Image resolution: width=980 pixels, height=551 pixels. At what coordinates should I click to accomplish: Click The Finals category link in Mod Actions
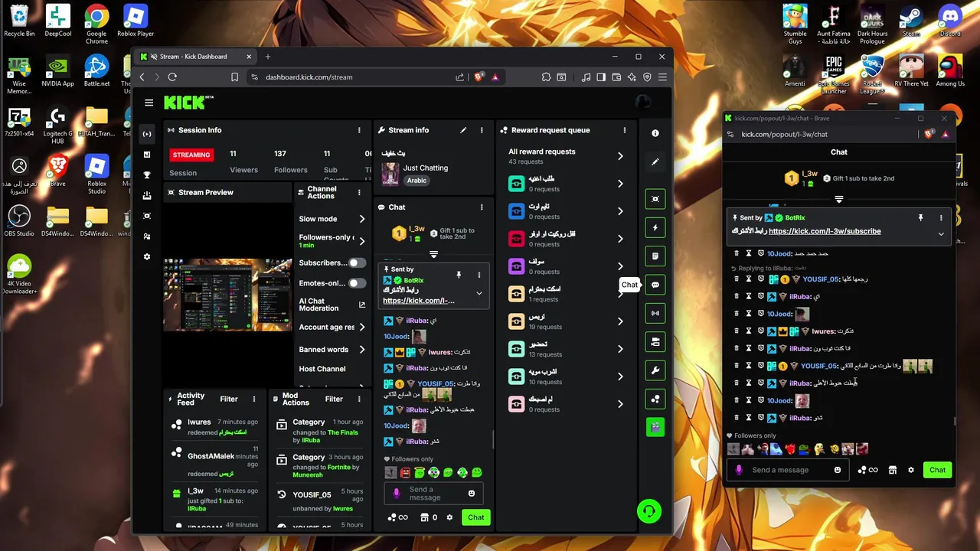343,432
